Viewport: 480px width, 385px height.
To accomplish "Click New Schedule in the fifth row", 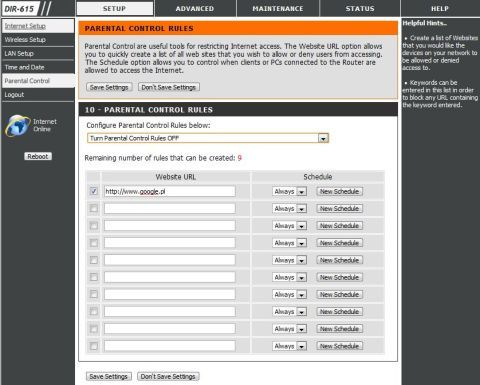I will pyautogui.click(x=339, y=260).
